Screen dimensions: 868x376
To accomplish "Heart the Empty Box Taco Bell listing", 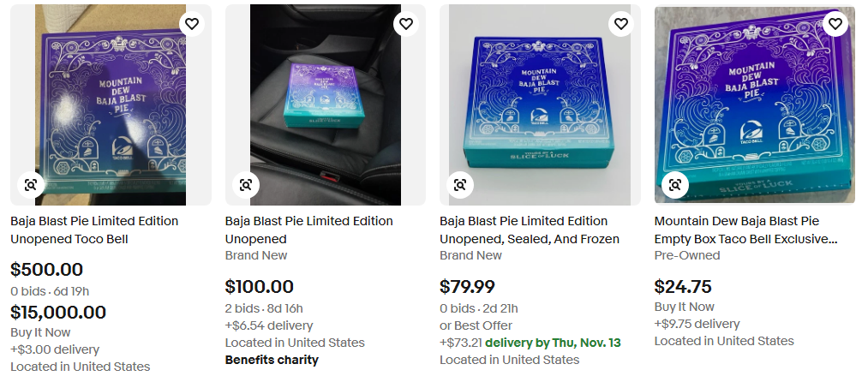I will (x=835, y=24).
